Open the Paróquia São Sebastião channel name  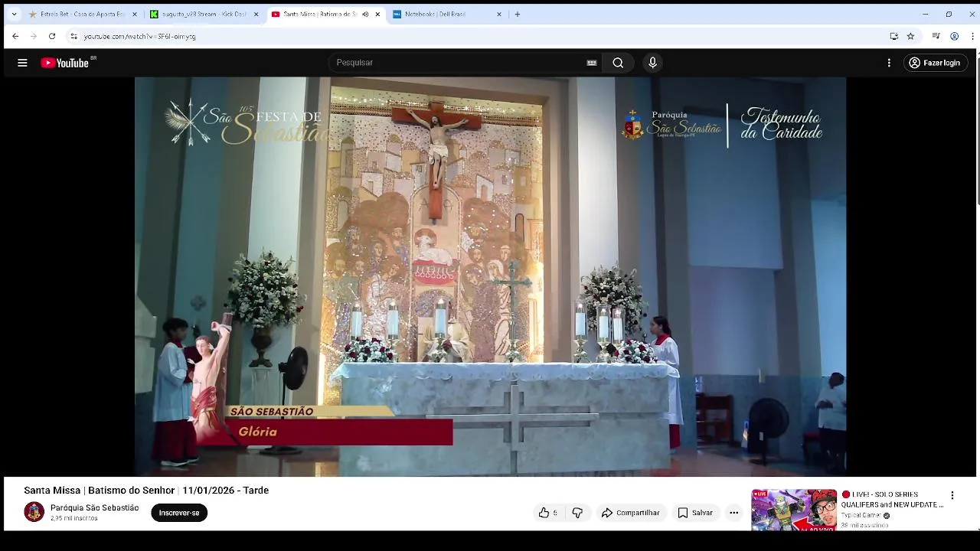pos(95,507)
